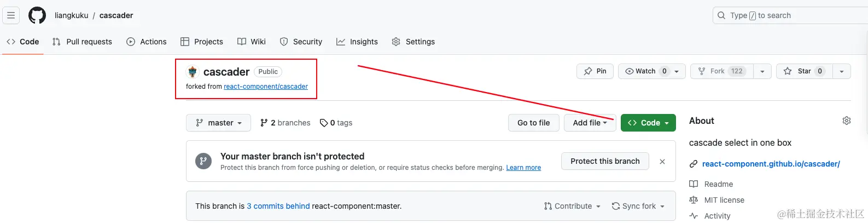868x223 pixels.
Task: Open the fork options dropdown arrow
Action: click(x=762, y=71)
